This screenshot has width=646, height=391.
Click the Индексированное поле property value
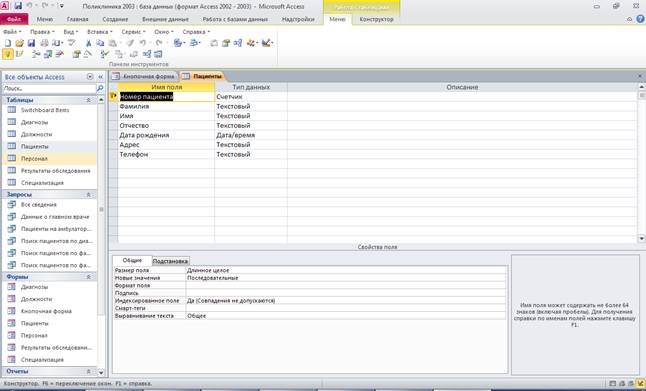[x=346, y=301]
